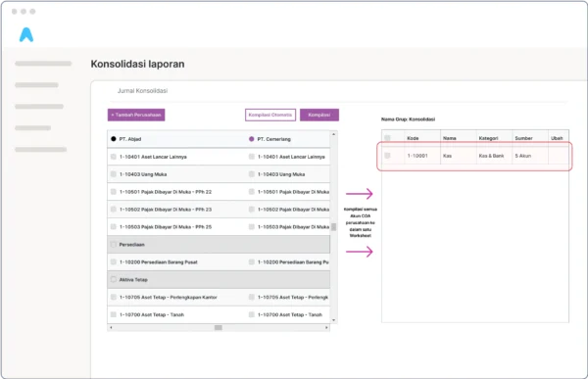
Task: Click the Kompilasi Otomatis button
Action: [270, 115]
